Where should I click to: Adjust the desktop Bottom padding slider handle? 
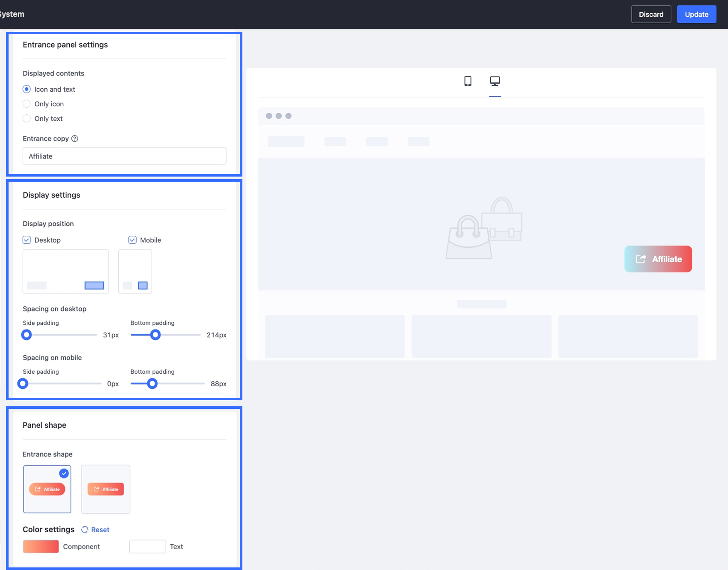coord(155,335)
